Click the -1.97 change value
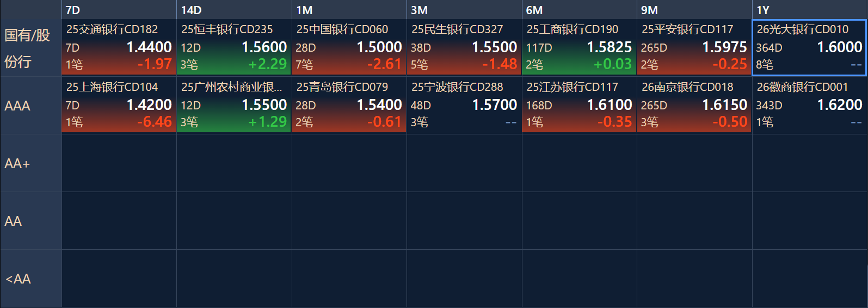The height and width of the screenshot is (308, 868). coord(155,64)
